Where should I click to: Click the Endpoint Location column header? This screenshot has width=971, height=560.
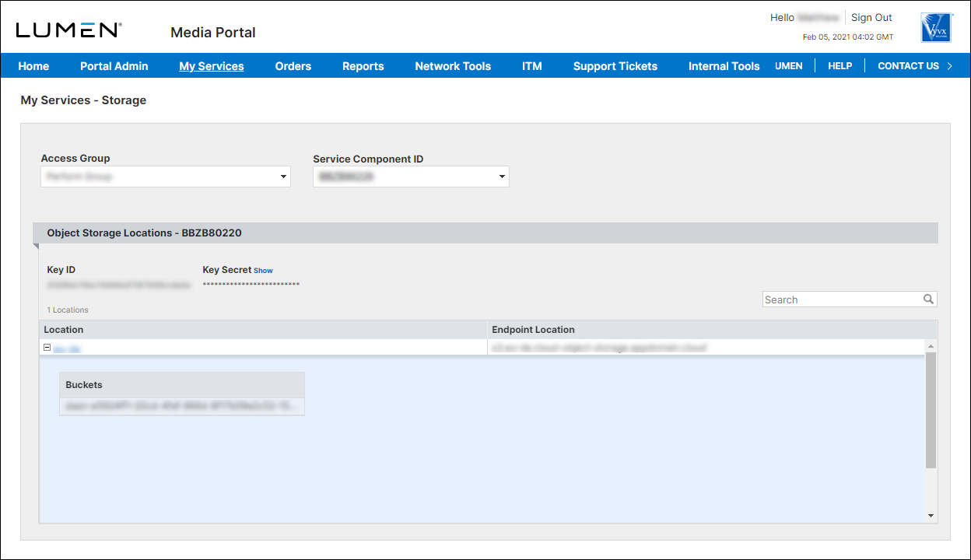[x=712, y=330]
